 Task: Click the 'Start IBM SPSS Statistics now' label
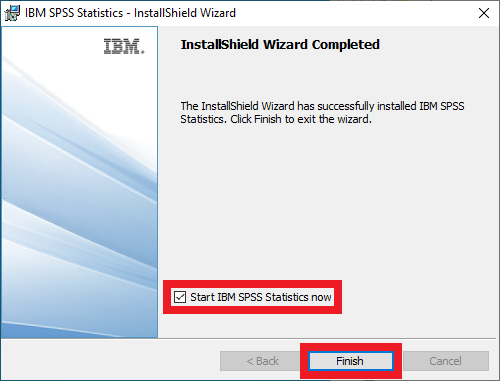[x=261, y=297]
